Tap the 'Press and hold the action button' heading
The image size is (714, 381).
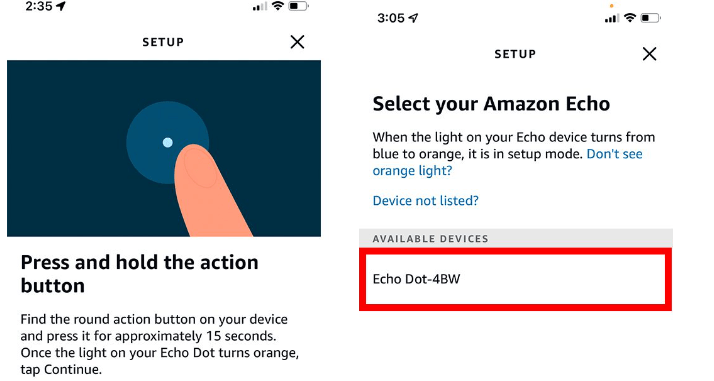(x=139, y=274)
